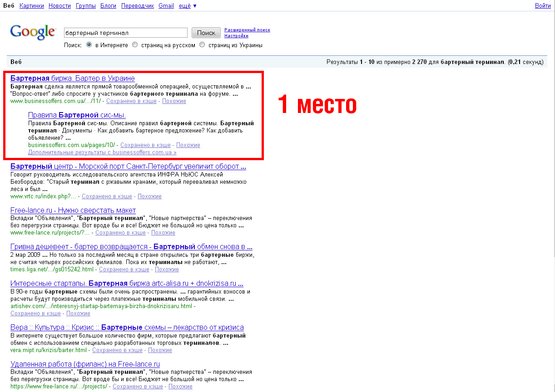Click the Войти link

coord(543,5)
